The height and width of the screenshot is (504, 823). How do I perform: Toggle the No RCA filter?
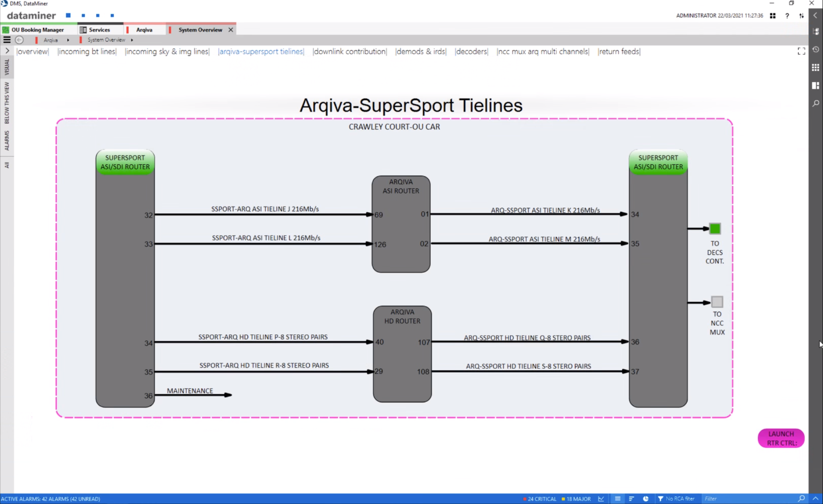point(676,499)
